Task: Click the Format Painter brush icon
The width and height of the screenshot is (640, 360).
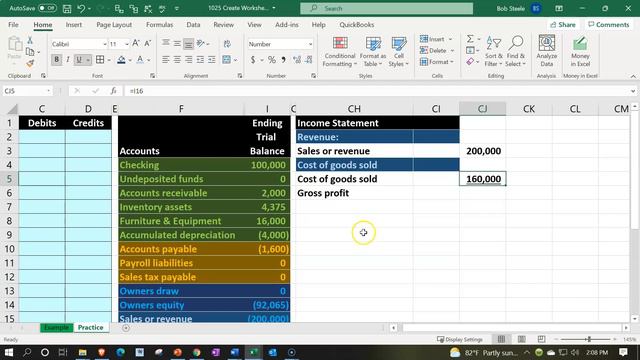Action: 30,63
